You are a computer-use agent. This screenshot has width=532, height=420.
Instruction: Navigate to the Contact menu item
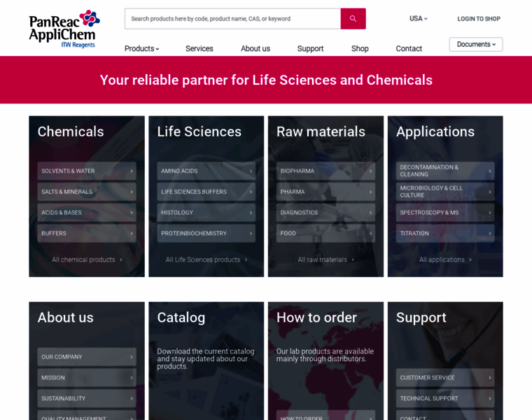409,48
